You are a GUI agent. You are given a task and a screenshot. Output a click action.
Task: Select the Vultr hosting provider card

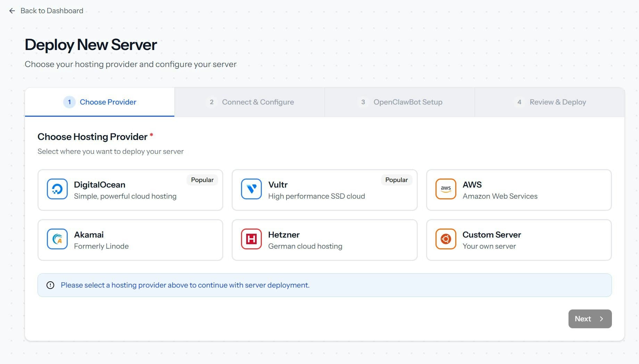point(324,190)
